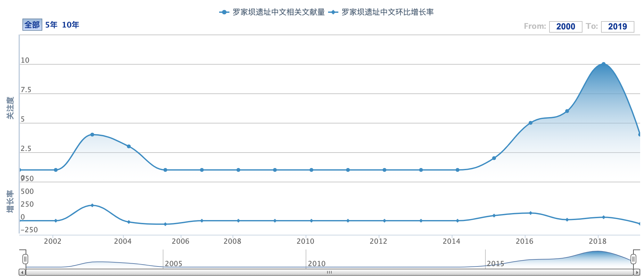Click the From year input field

pos(566,27)
